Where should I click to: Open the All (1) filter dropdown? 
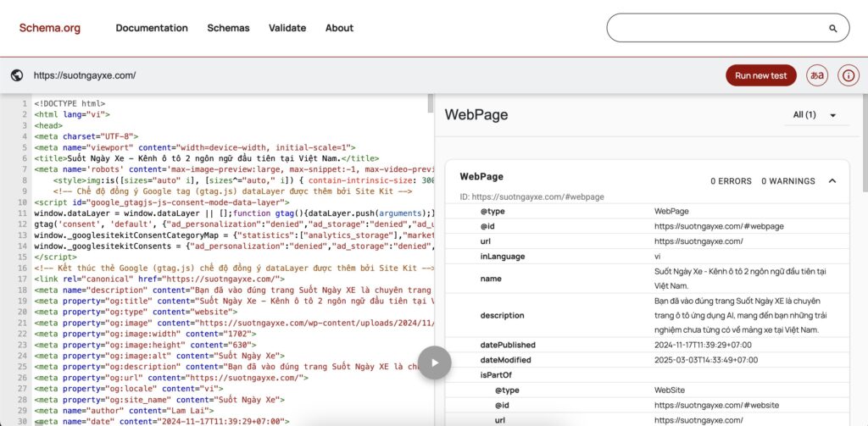point(816,115)
